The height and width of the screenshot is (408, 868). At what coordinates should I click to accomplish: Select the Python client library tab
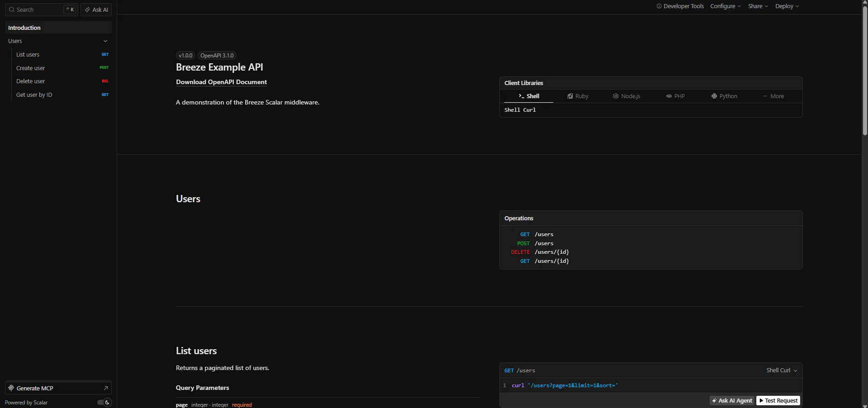point(724,96)
